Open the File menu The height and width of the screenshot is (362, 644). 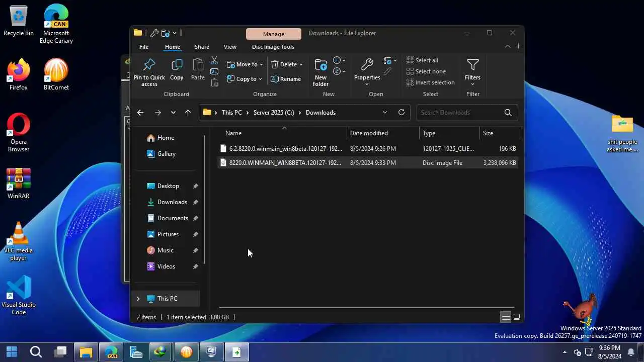point(144,47)
